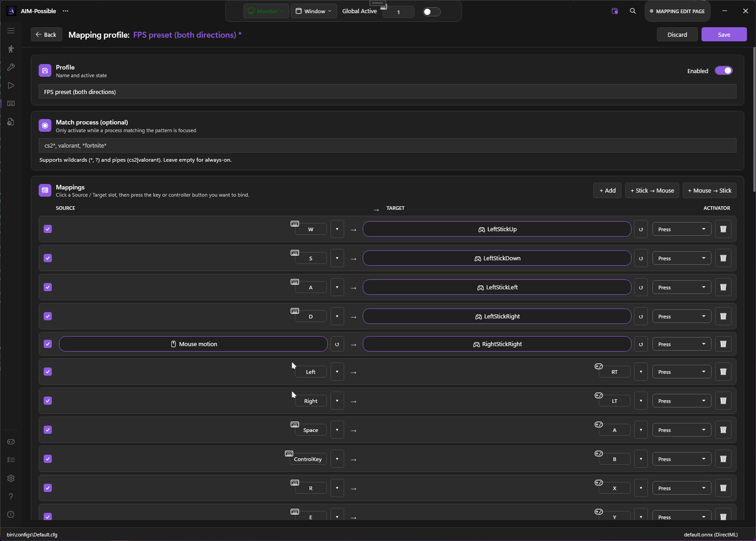
Task: Open the checklist sidebar page
Action: [11, 460]
